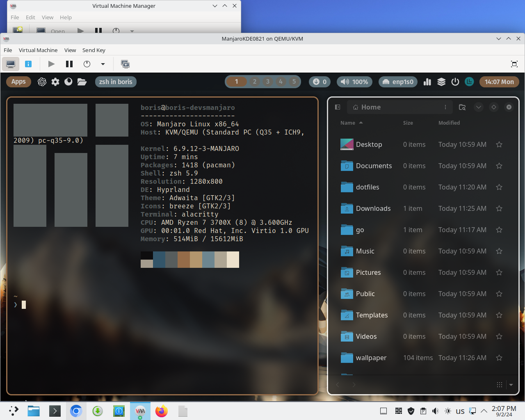Launch the ChatGPT icon in Waybar

coord(42,82)
